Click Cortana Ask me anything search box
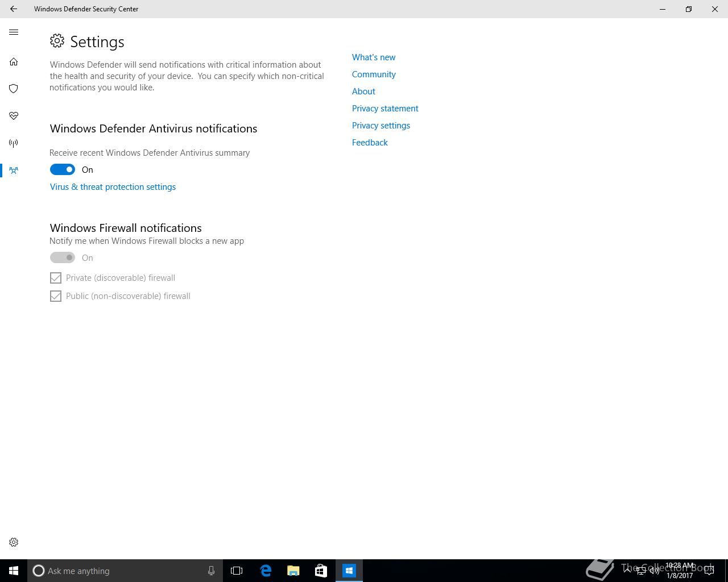Screen dimensions: 728x582 (125, 571)
